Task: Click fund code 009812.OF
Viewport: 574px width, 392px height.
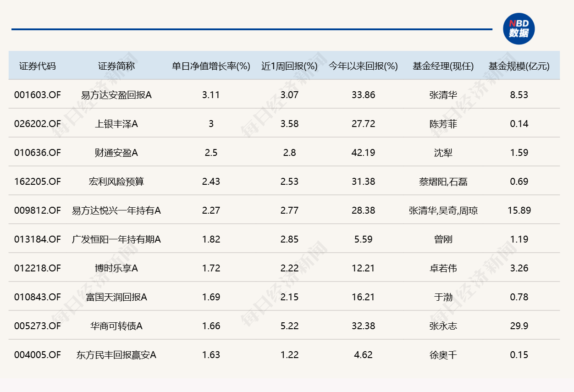Action: click(x=37, y=210)
